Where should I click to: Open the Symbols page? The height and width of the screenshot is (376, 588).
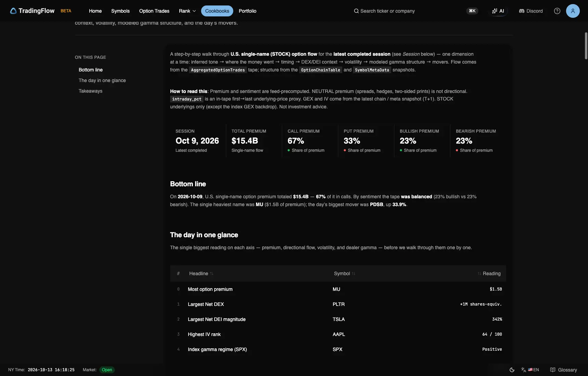[120, 11]
